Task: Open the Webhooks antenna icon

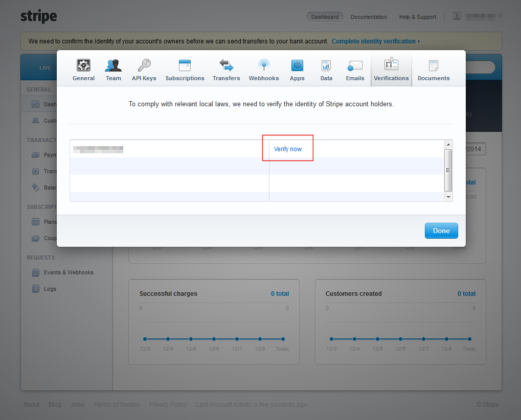Action: coord(264,65)
